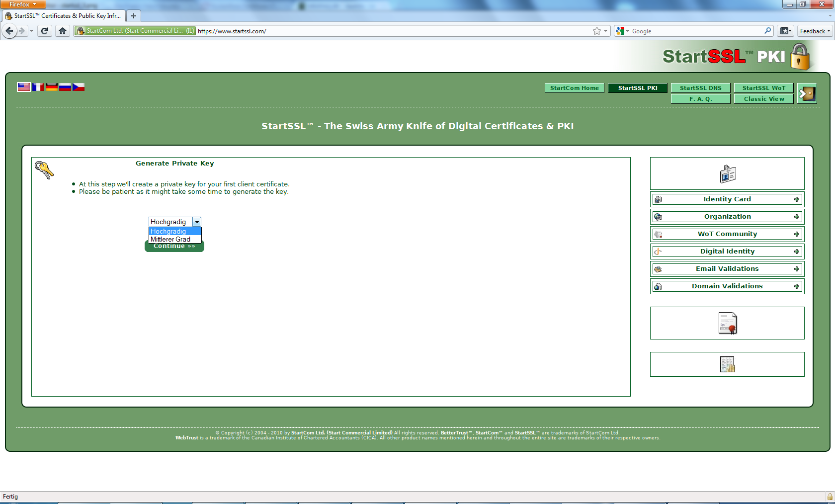The height and width of the screenshot is (504, 835).
Task: Click the StartCom Ltd. identity label
Action: 135,31
